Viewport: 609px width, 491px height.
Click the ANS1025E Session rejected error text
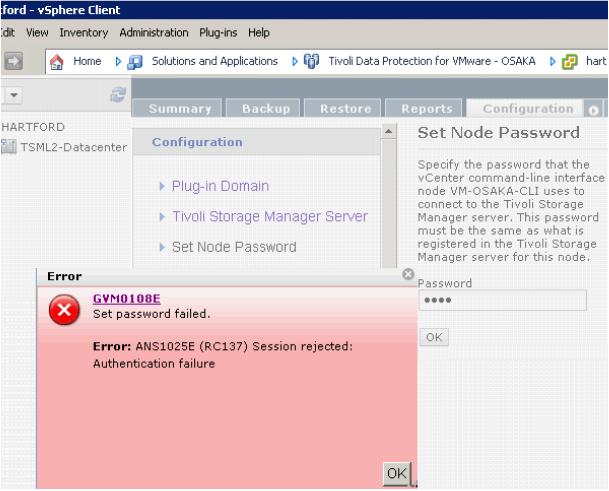223,355
